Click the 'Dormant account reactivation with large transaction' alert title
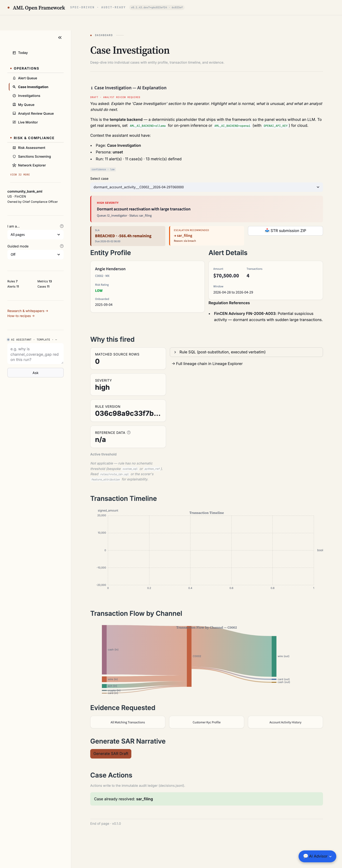The image size is (342, 868). coord(143,209)
